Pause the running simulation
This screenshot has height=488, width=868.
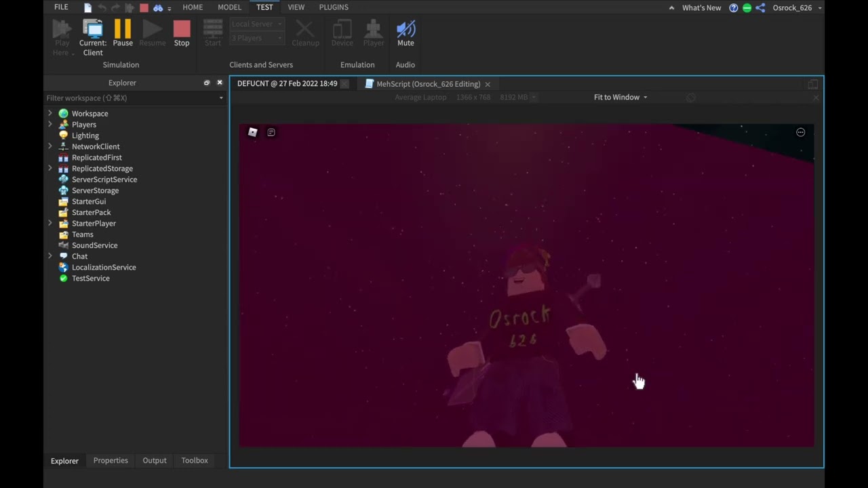123,34
